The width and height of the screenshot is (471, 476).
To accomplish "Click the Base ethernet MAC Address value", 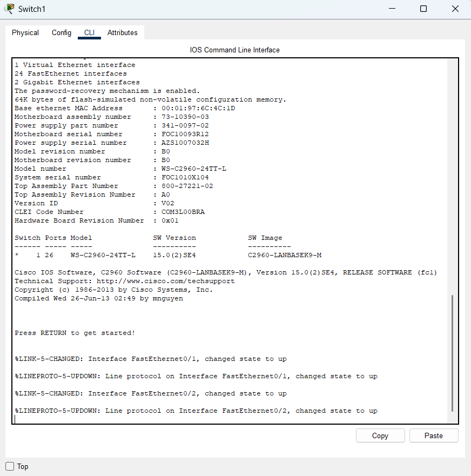I will click(x=198, y=108).
